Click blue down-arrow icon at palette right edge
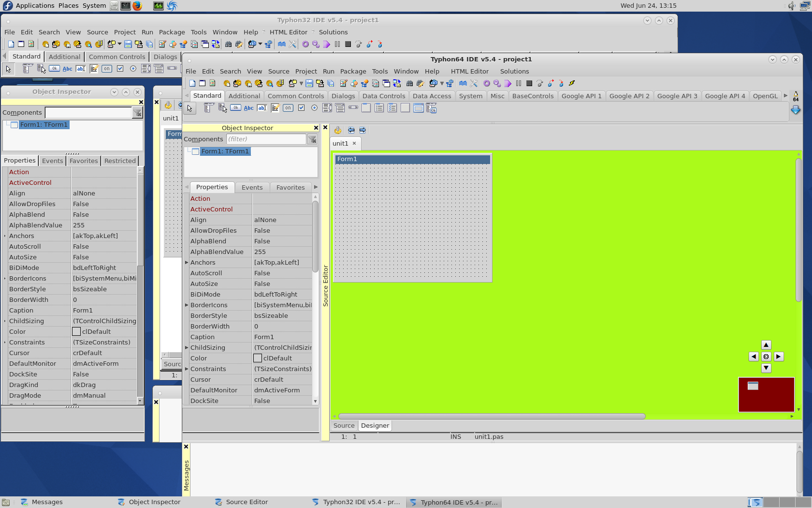The height and width of the screenshot is (508, 812). click(796, 110)
